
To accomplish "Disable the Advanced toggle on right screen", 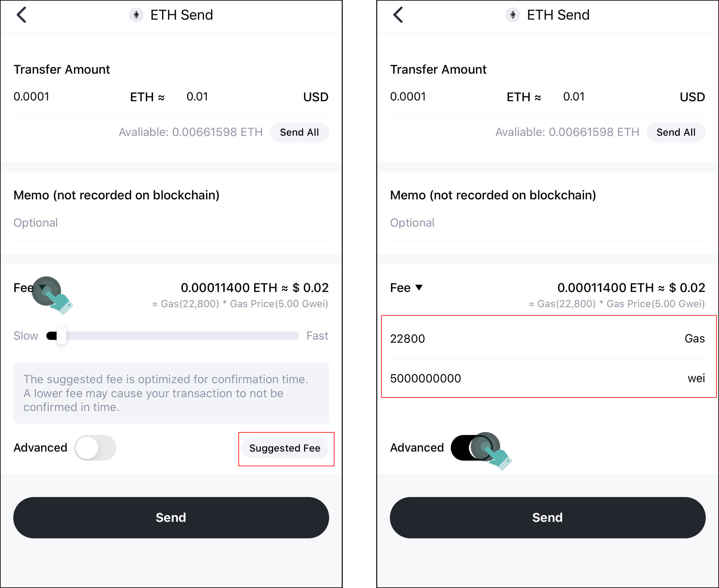I will (x=472, y=448).
